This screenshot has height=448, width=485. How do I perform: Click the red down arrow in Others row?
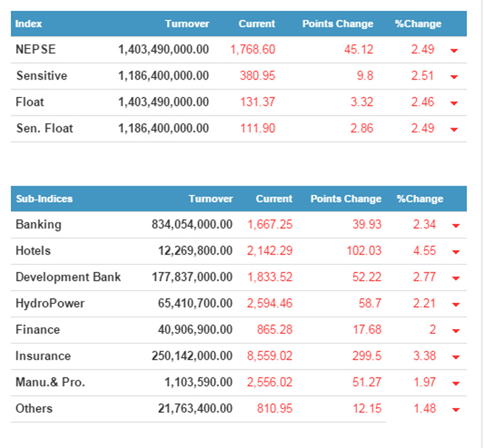pyautogui.click(x=455, y=409)
